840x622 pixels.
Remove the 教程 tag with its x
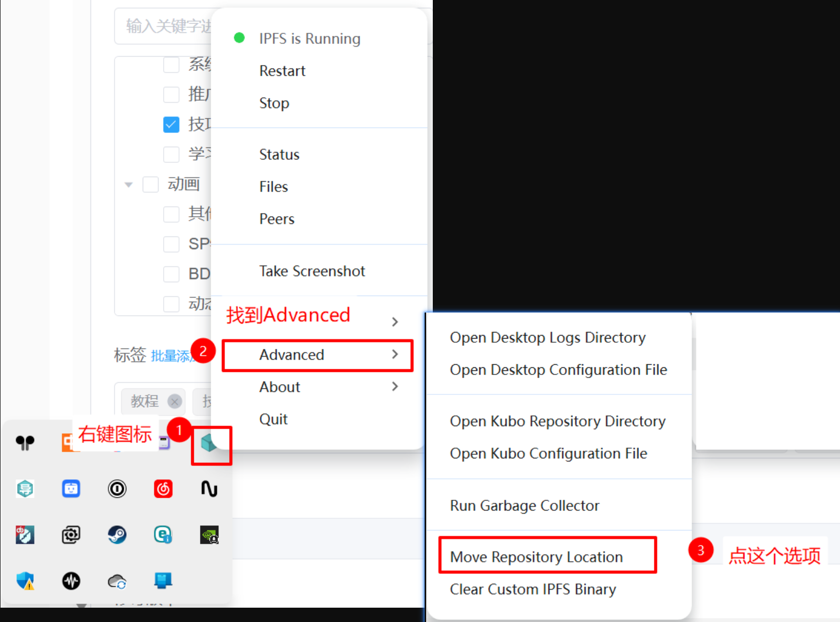coord(175,402)
